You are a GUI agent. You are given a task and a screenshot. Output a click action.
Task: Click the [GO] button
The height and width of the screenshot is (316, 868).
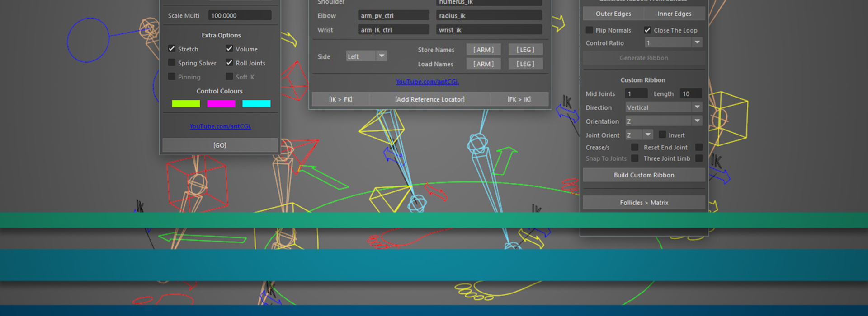[220, 145]
